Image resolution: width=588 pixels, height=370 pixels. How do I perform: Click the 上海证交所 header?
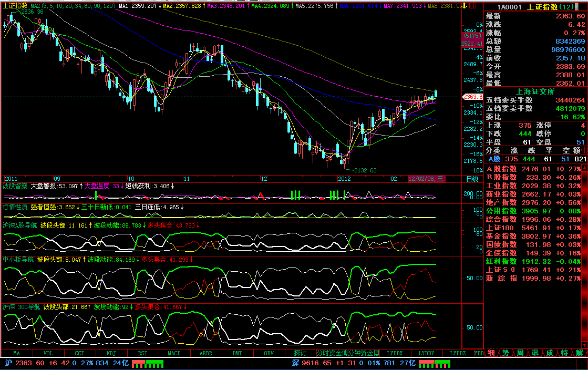[x=535, y=91]
